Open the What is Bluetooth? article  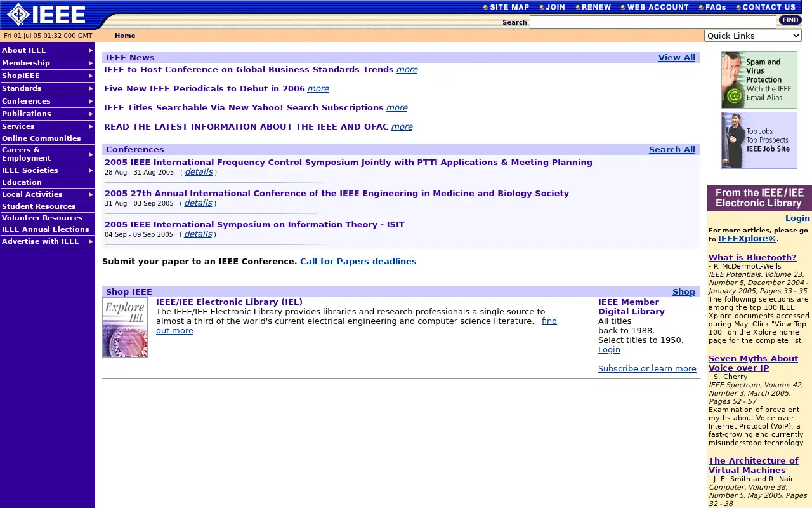coord(752,258)
